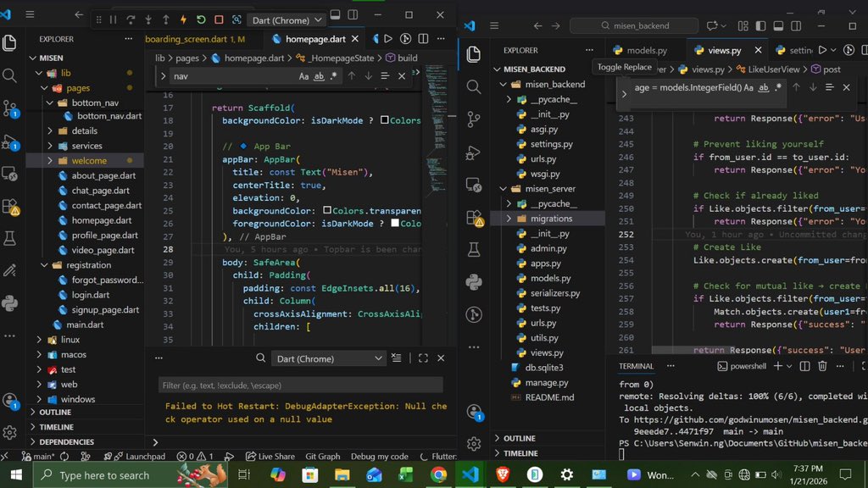The height and width of the screenshot is (488, 868).
Task: Toggle secondary side bar in misen_backend window
Action: click(796, 25)
